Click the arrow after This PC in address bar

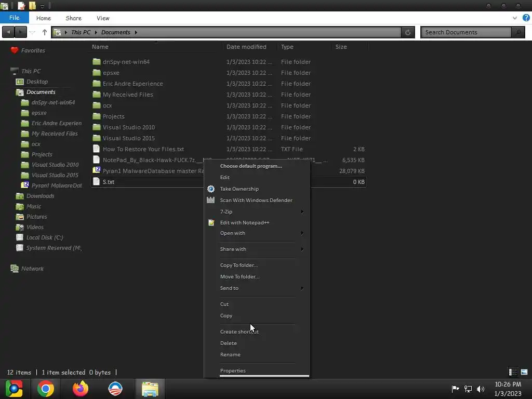tap(96, 32)
